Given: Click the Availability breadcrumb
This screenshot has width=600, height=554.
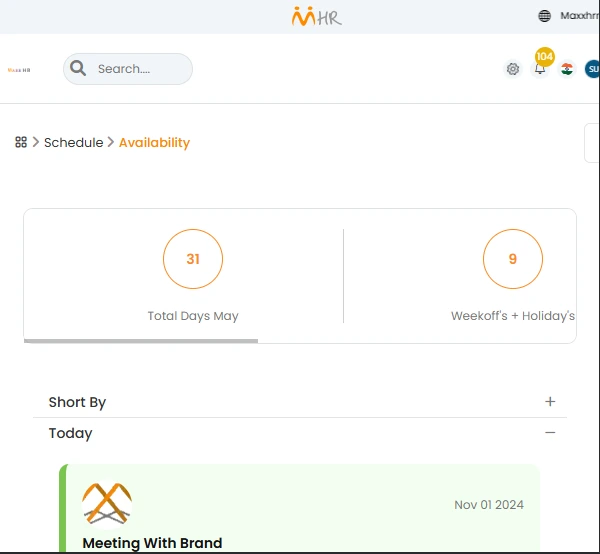Looking at the screenshot, I should (x=154, y=142).
